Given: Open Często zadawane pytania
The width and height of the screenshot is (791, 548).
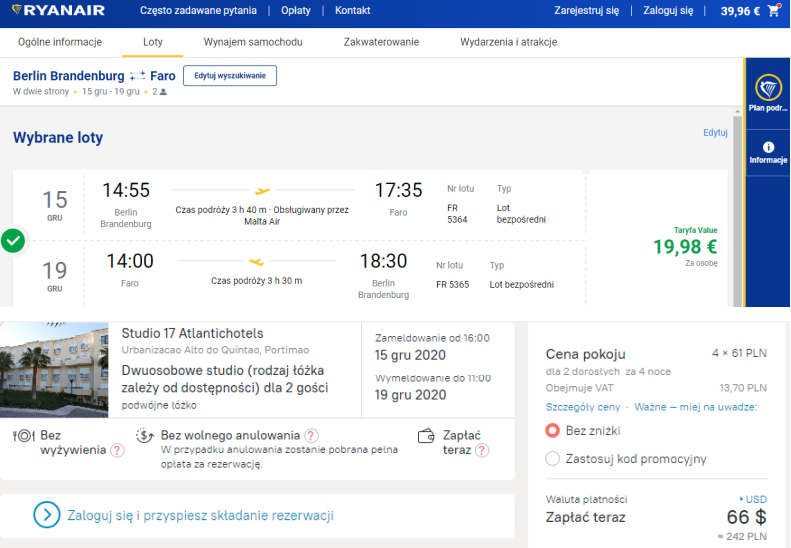Looking at the screenshot, I should coord(198,10).
